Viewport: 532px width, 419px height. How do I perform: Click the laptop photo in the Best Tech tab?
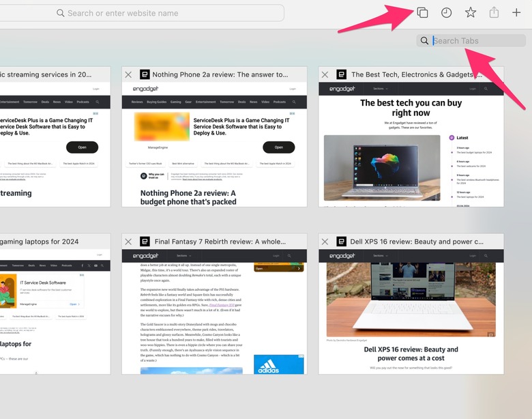coord(382,168)
